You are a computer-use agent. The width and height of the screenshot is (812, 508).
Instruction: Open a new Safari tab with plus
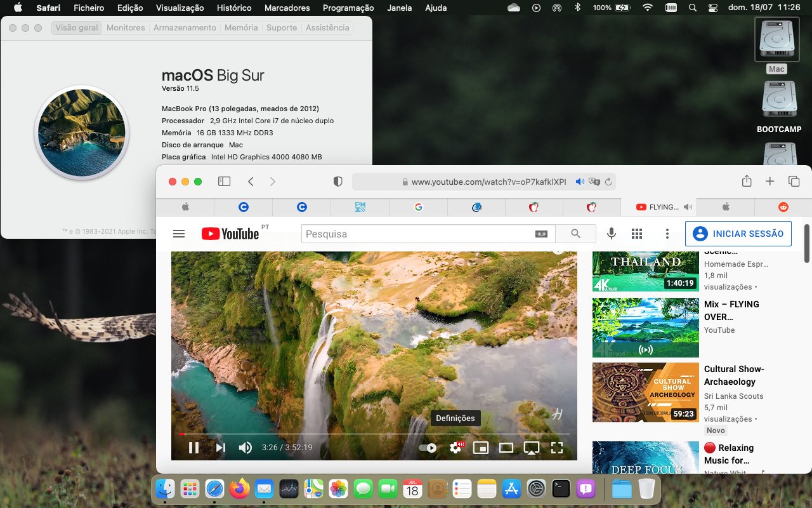click(769, 182)
